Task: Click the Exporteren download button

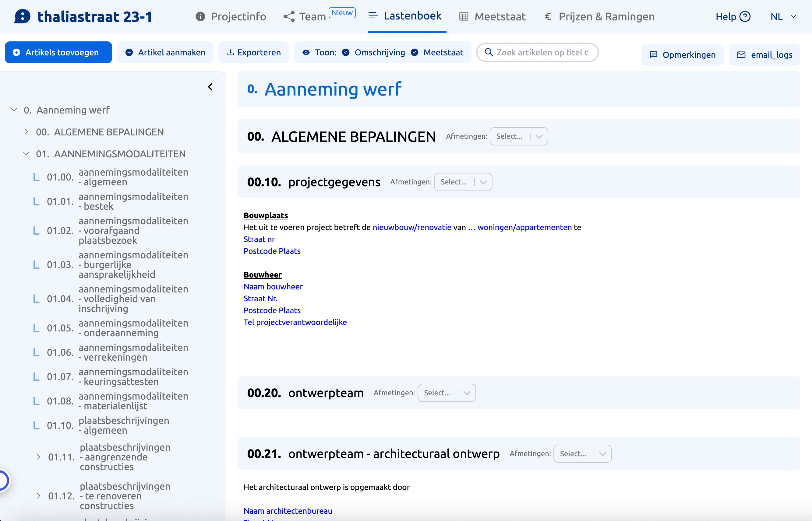Action: (254, 52)
